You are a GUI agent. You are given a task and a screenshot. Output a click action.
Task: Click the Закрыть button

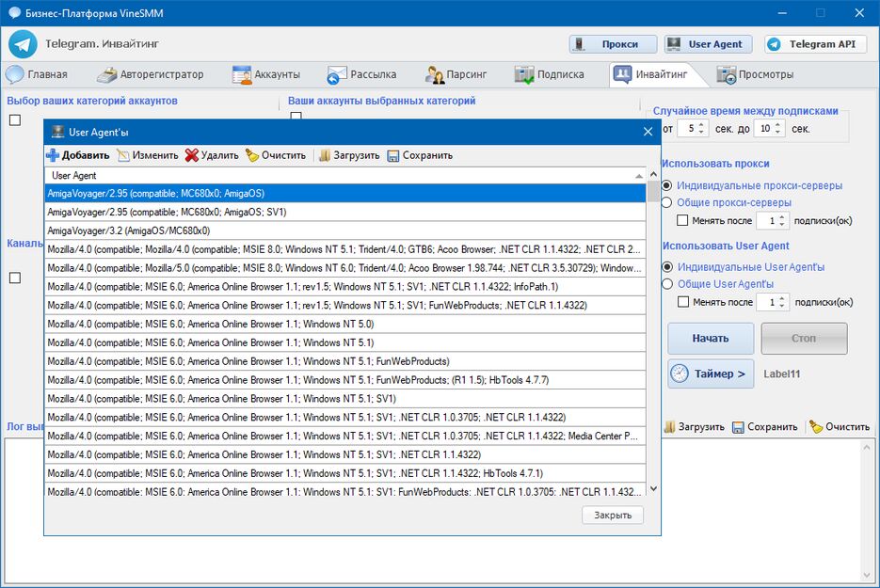coord(613,515)
